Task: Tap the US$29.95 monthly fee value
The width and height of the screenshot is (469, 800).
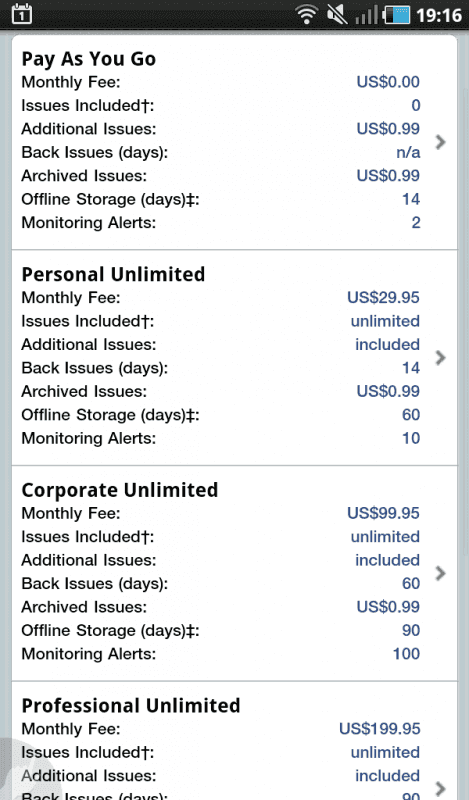Action: [x=383, y=297]
